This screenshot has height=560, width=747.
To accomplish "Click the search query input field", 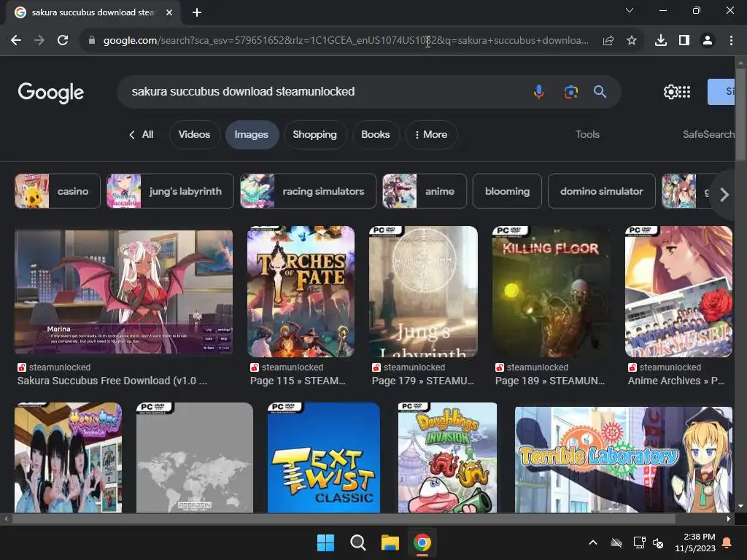I will (x=324, y=91).
